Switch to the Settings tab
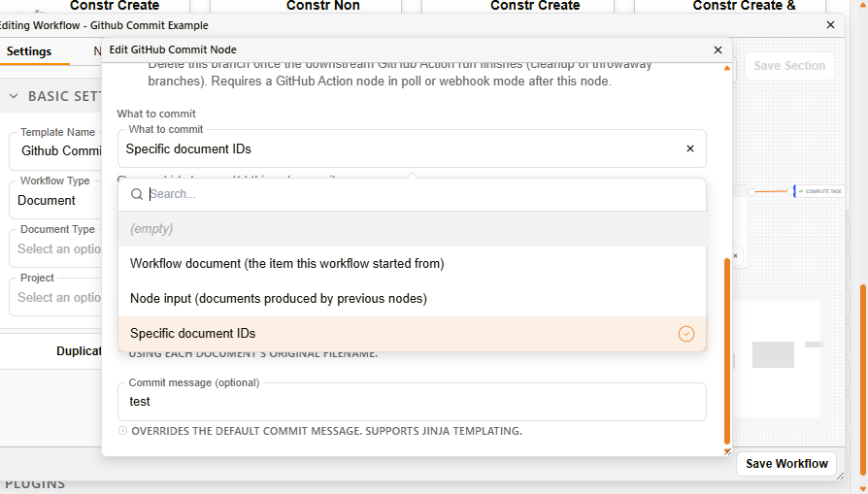Image resolution: width=868 pixels, height=494 pixels. (29, 51)
